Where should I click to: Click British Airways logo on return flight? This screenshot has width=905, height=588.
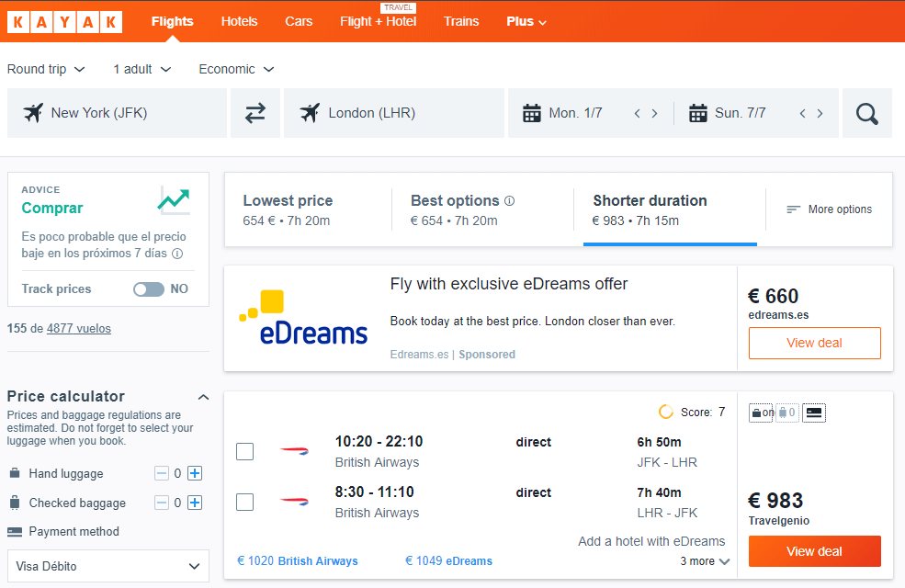point(294,502)
